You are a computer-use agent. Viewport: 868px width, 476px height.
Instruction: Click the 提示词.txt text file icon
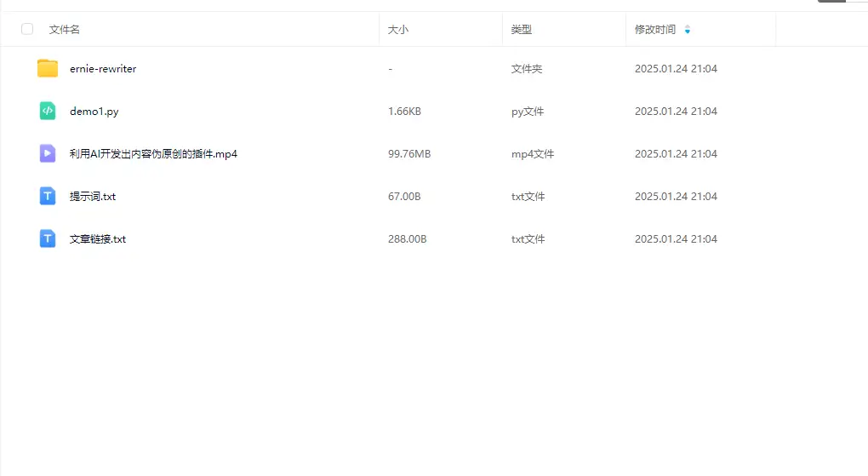coord(48,196)
